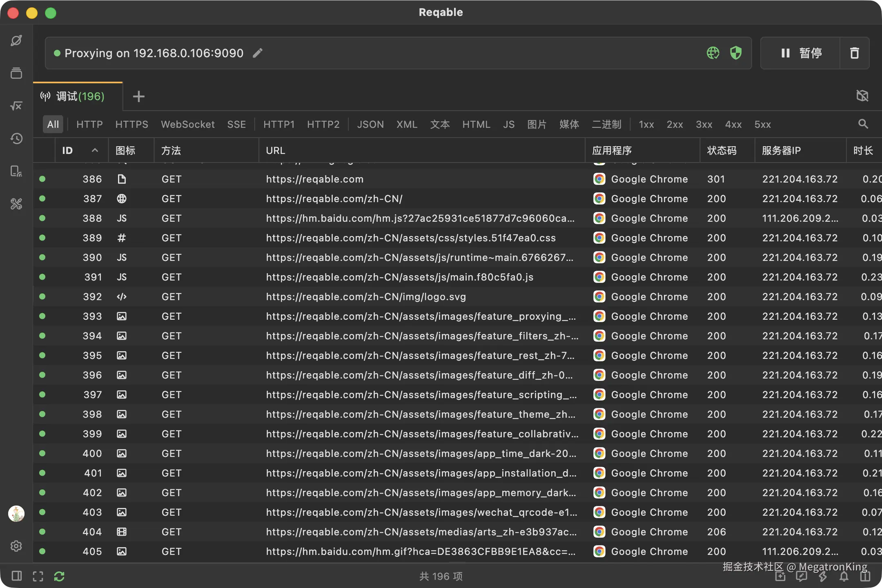Image resolution: width=882 pixels, height=588 pixels.
Task: Toggle the system proxy globe icon
Action: tap(713, 53)
